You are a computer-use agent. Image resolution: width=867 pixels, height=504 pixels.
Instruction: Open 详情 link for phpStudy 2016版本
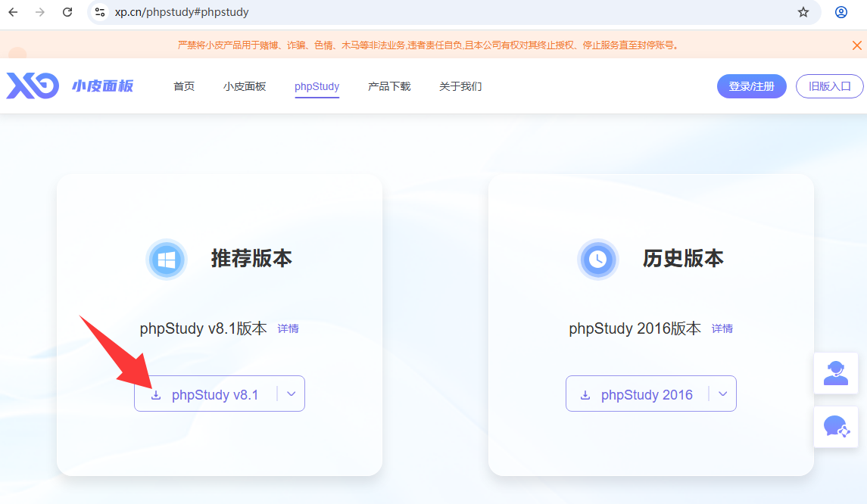(x=722, y=329)
